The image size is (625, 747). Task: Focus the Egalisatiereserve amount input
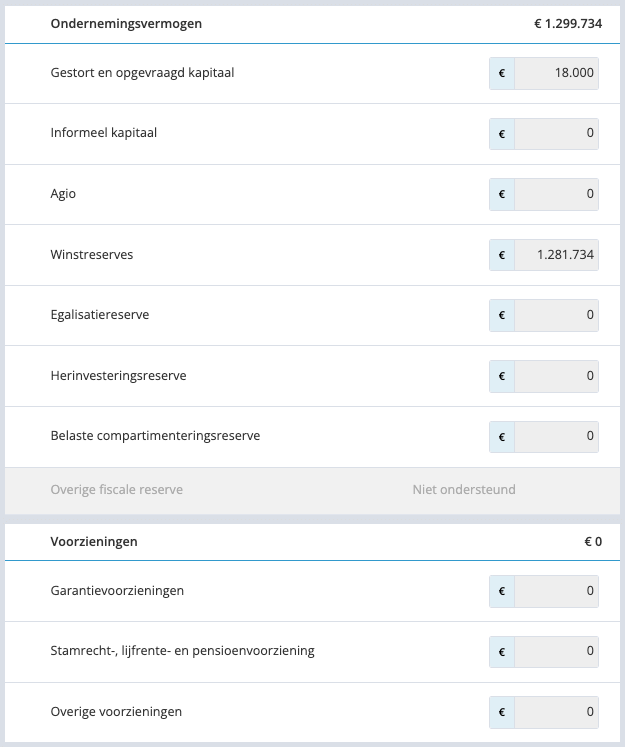tap(556, 315)
